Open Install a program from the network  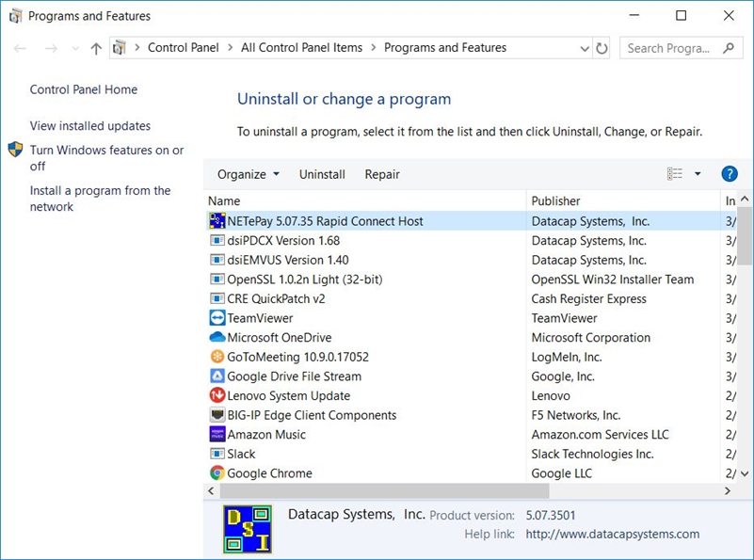(100, 199)
